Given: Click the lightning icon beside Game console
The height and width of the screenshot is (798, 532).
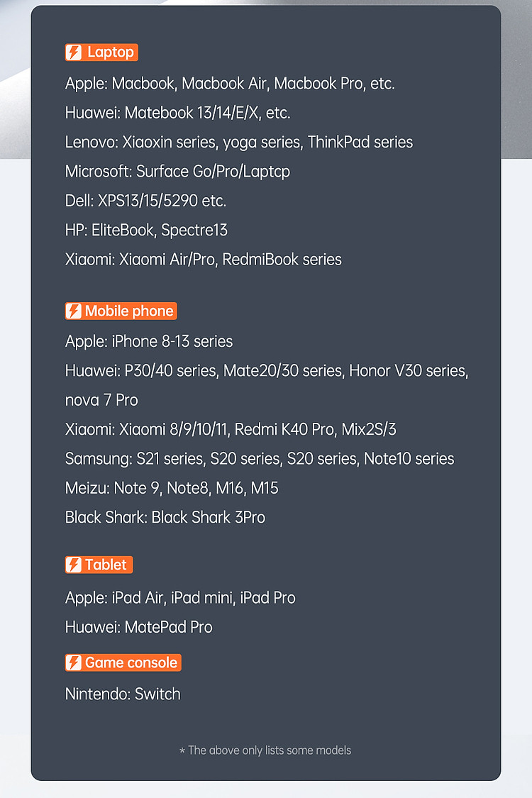Looking at the screenshot, I should 74,663.
